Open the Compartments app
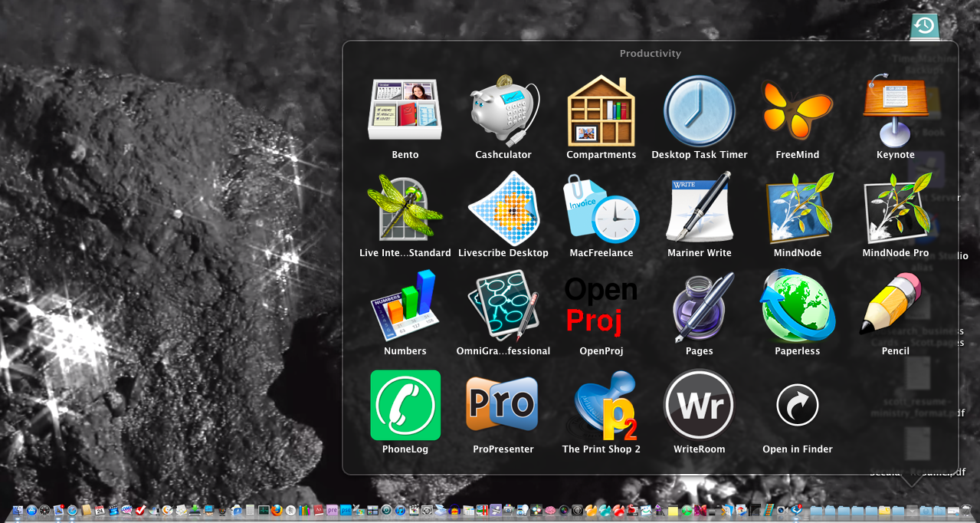This screenshot has width=980, height=523. click(601, 110)
